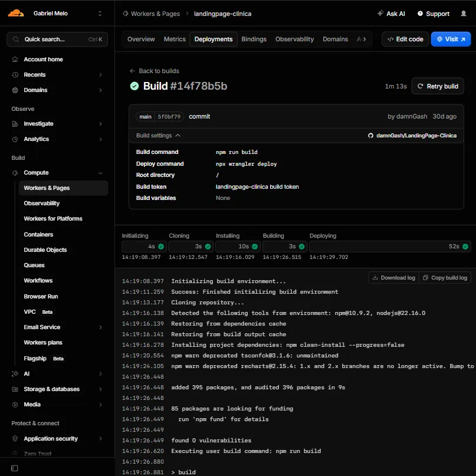Open the Bindings tab
Image resolution: width=476 pixels, height=476 pixels.
pos(254,39)
